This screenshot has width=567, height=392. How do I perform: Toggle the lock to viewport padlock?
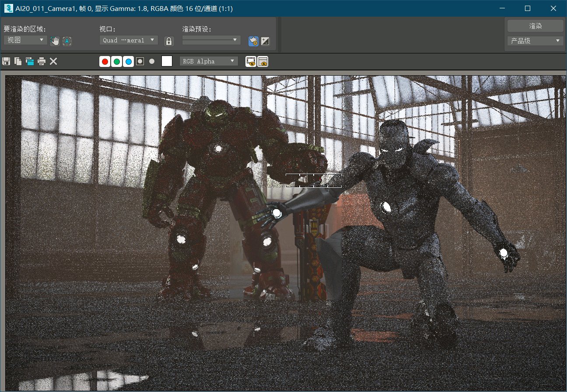point(169,41)
